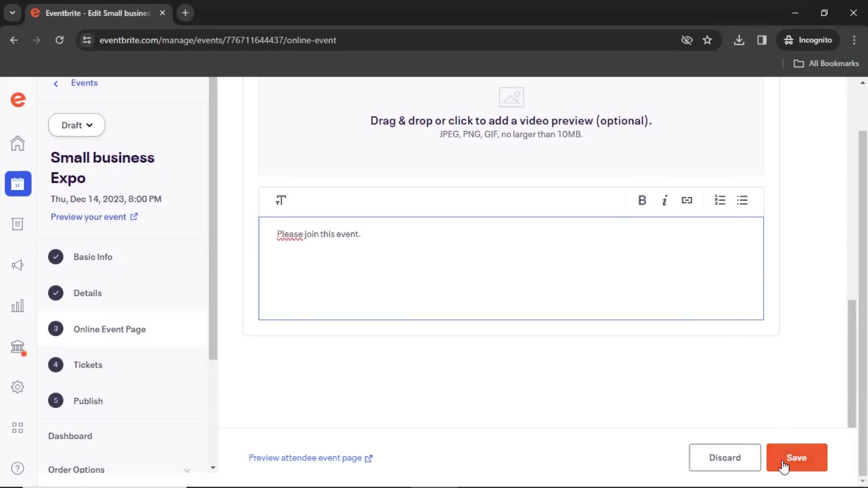This screenshot has width=868, height=488.
Task: Select the Ordered list icon
Action: (x=720, y=200)
